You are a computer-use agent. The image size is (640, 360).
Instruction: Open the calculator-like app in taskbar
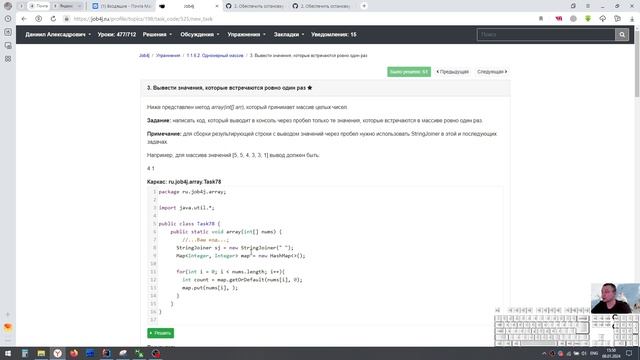(24, 353)
